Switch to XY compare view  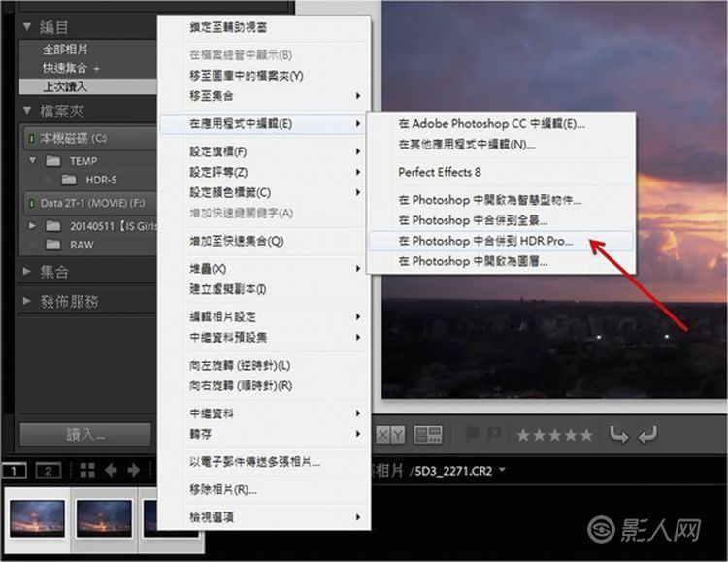tap(390, 435)
